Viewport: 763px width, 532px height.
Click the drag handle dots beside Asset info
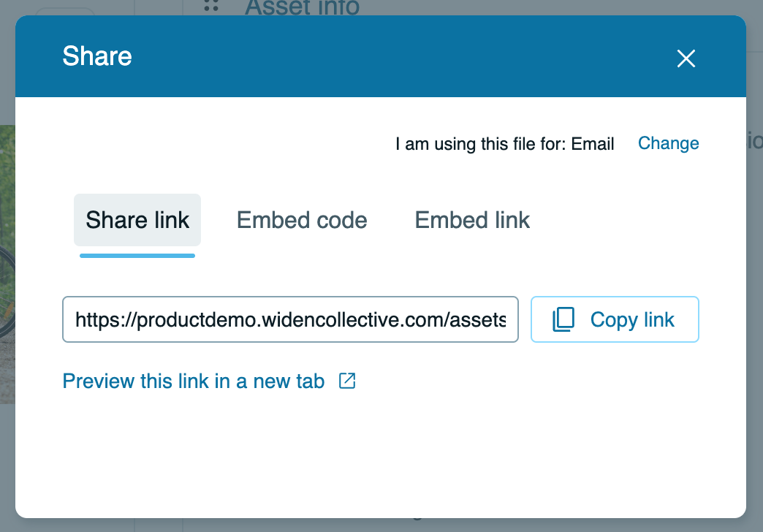coord(212,7)
